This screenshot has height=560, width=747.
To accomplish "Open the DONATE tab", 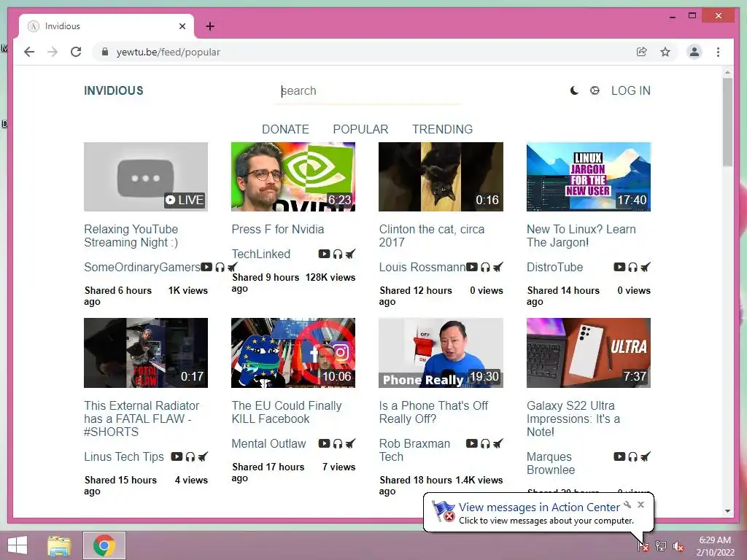I will click(285, 129).
